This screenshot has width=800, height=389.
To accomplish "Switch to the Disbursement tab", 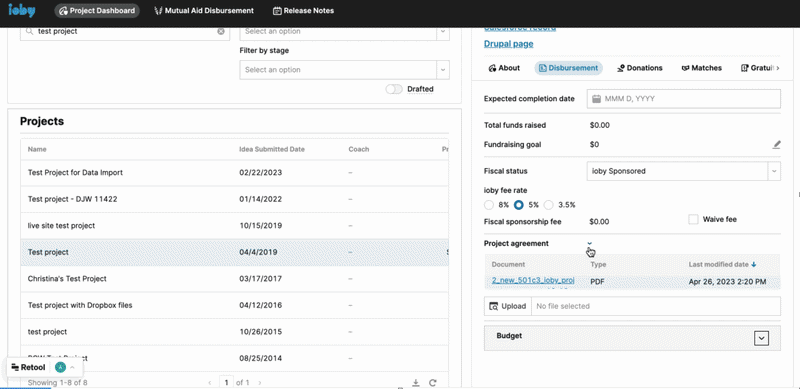I will tap(568, 68).
